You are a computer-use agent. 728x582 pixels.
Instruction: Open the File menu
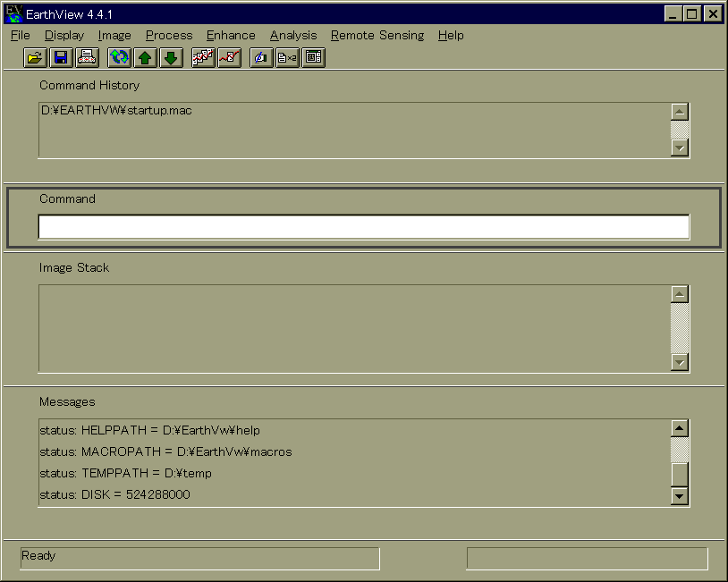pyautogui.click(x=21, y=35)
